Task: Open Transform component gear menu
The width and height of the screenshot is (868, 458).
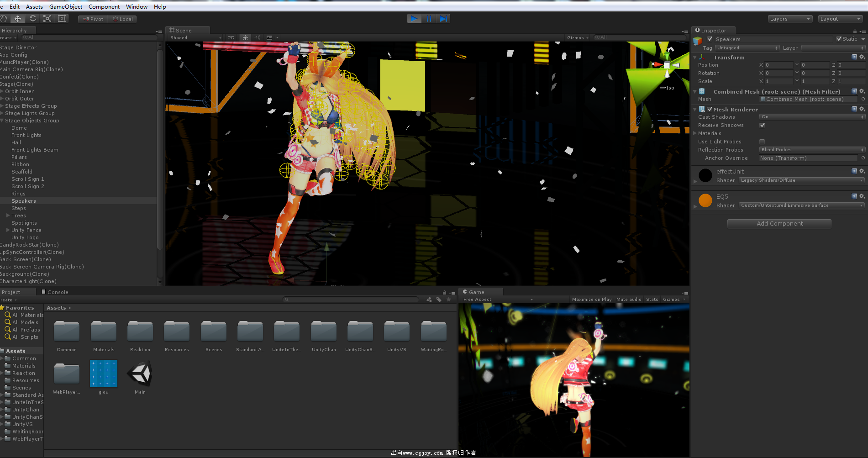Action: pyautogui.click(x=862, y=57)
